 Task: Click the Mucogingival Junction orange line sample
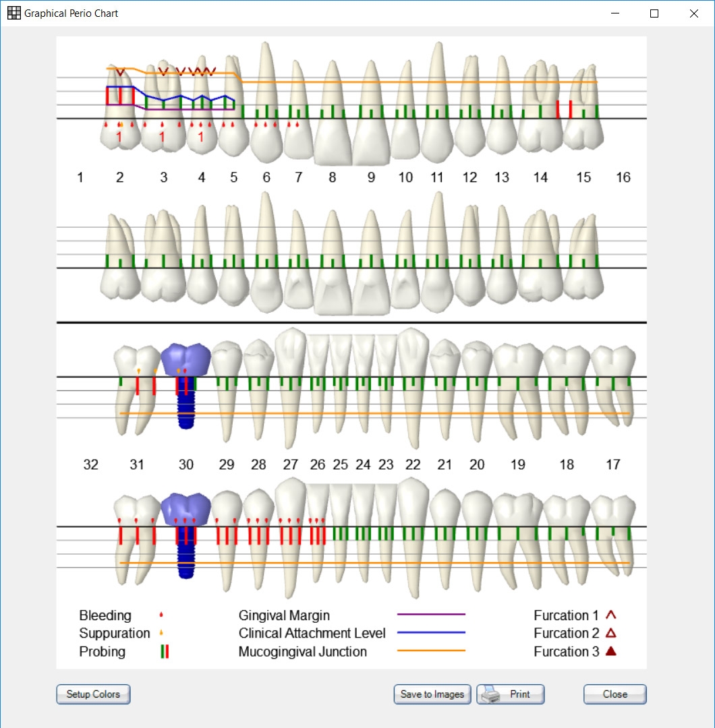click(432, 652)
